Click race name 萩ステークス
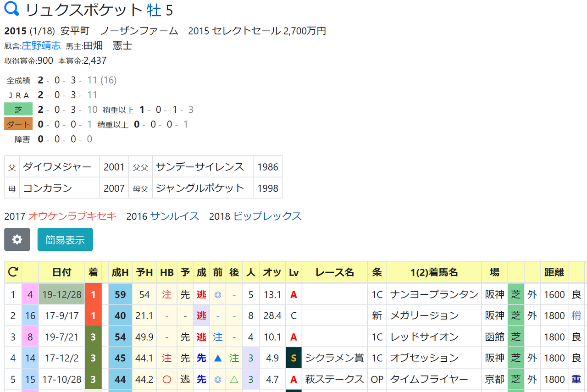 tap(335, 379)
